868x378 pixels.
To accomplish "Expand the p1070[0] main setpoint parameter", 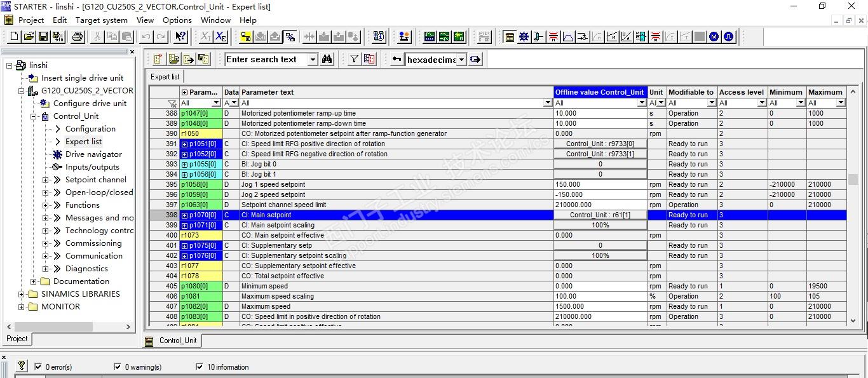I will pos(185,215).
